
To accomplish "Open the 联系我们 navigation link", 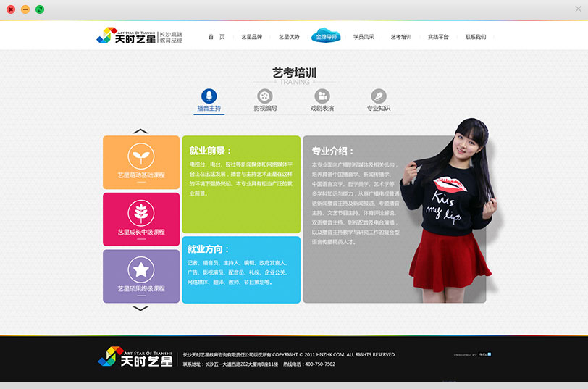I will click(476, 36).
